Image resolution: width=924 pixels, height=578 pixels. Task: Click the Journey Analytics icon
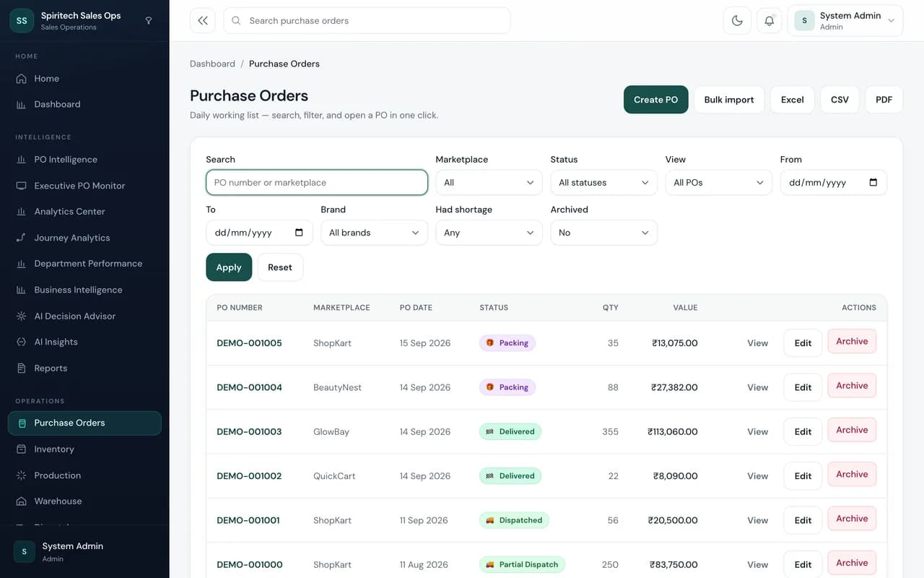click(x=21, y=238)
